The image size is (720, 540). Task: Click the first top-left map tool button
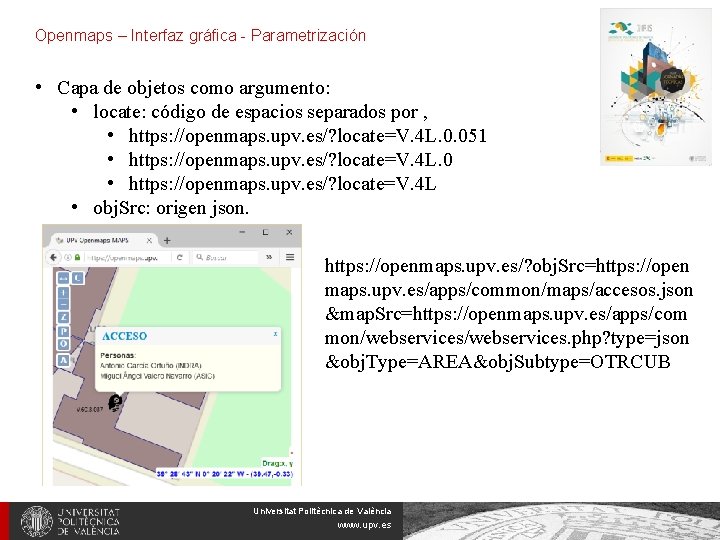pyautogui.click(x=63, y=278)
